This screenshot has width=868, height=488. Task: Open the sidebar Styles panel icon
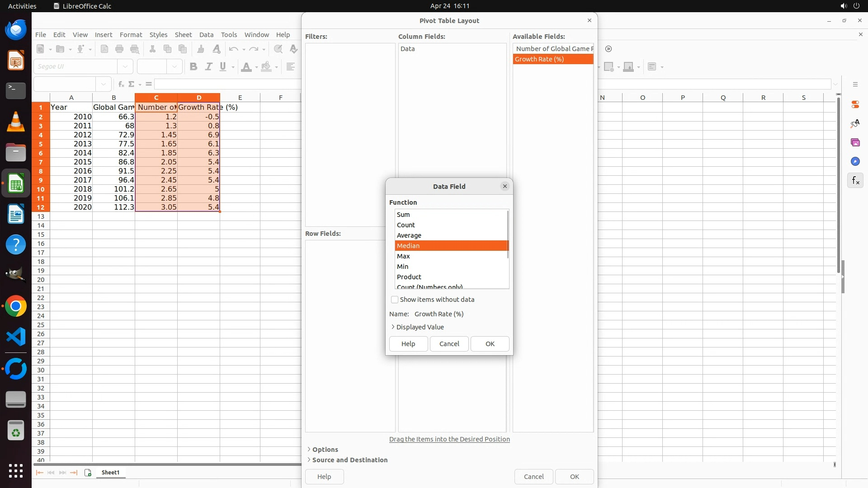pyautogui.click(x=855, y=123)
